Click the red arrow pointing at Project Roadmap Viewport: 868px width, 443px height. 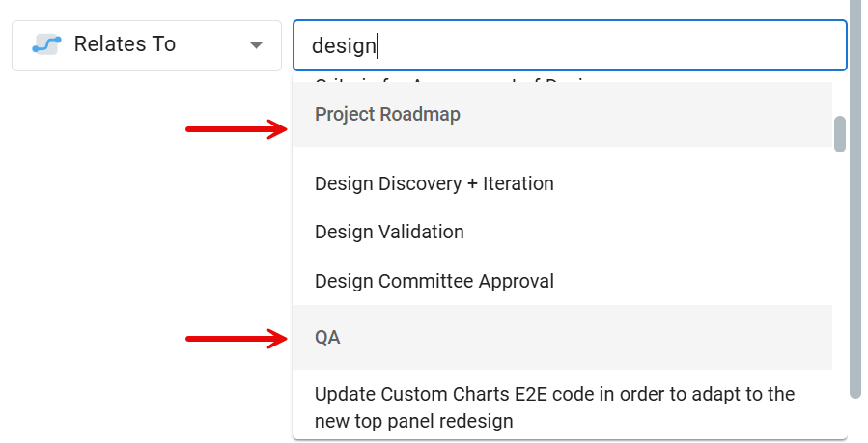(x=238, y=129)
